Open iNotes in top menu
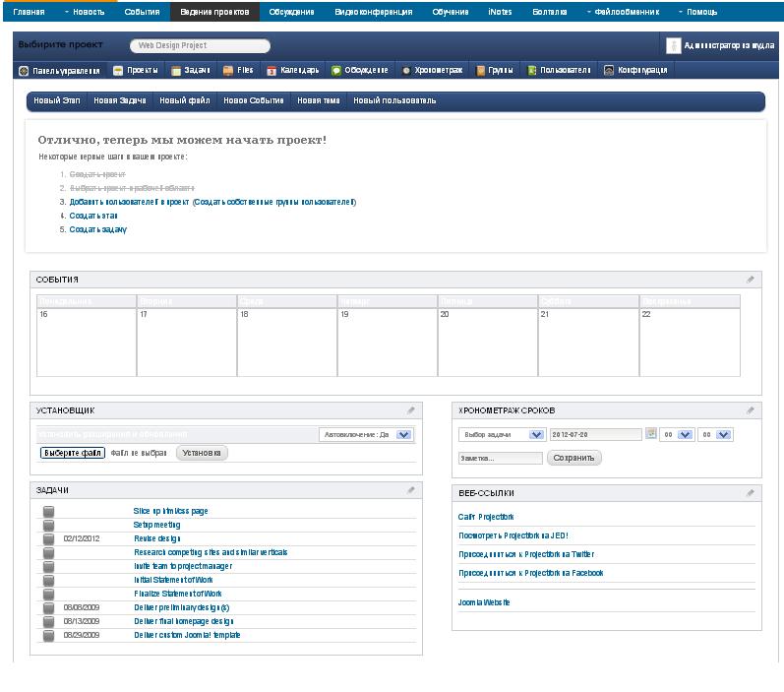 pyautogui.click(x=500, y=12)
